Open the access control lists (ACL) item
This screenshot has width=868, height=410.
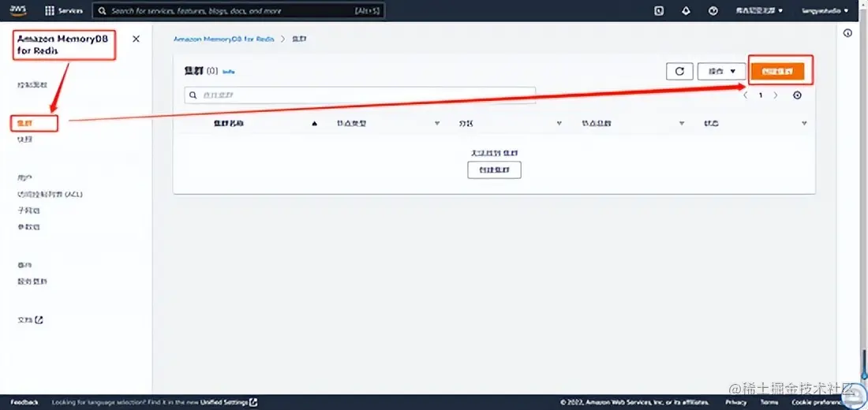(51, 194)
